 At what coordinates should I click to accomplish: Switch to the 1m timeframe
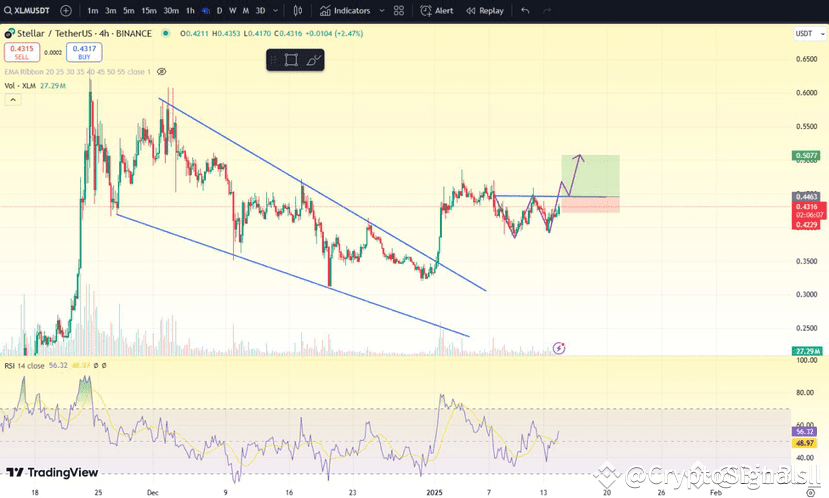tap(93, 11)
